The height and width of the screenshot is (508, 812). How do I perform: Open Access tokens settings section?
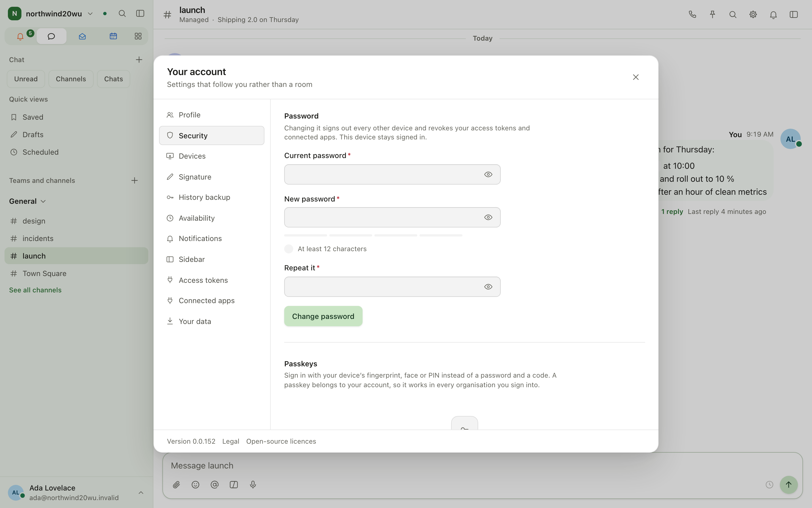pos(212,280)
